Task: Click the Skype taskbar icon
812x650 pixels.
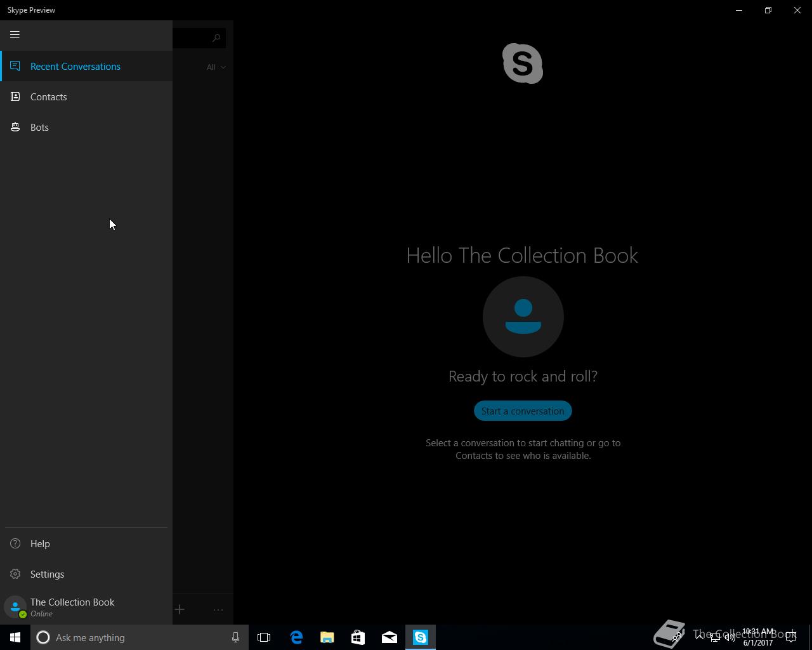Action: click(421, 637)
